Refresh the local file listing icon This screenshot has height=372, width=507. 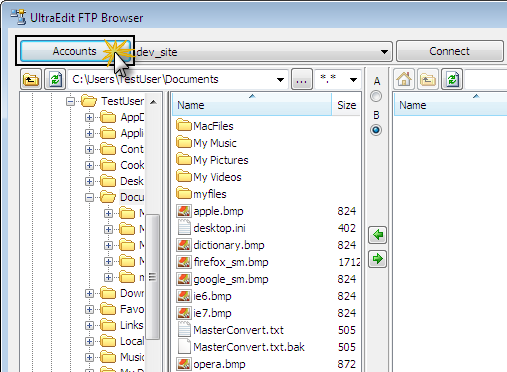pos(55,79)
